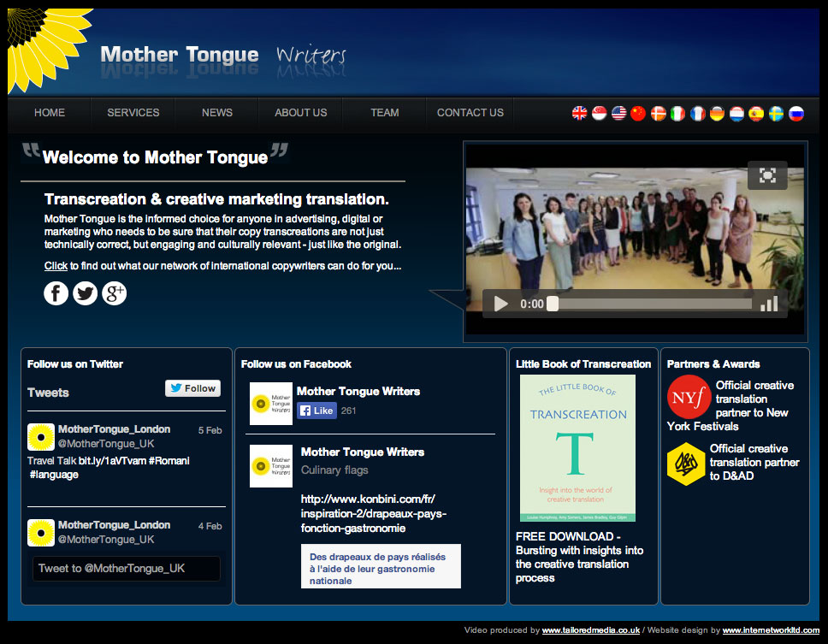Open the #language hashtag
The height and width of the screenshot is (644, 828).
tap(55, 475)
